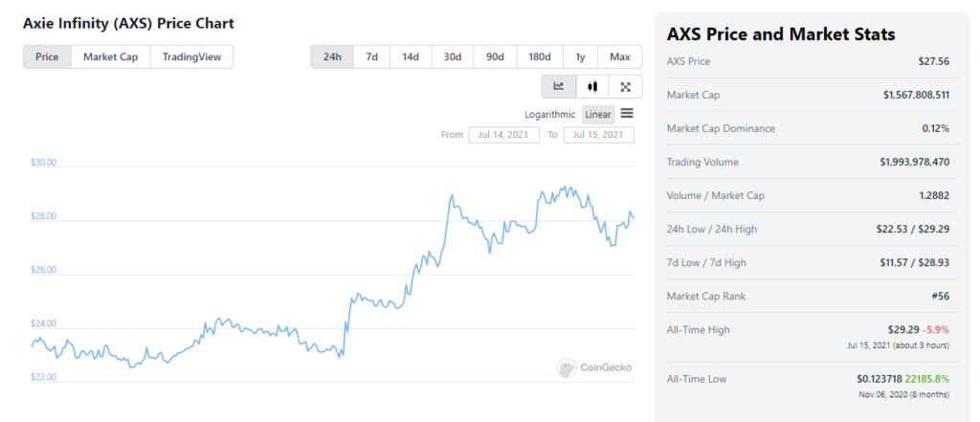This screenshot has width=980, height=422.
Task: Click the Volume / Market Cap value 1.2882
Action: (934, 195)
